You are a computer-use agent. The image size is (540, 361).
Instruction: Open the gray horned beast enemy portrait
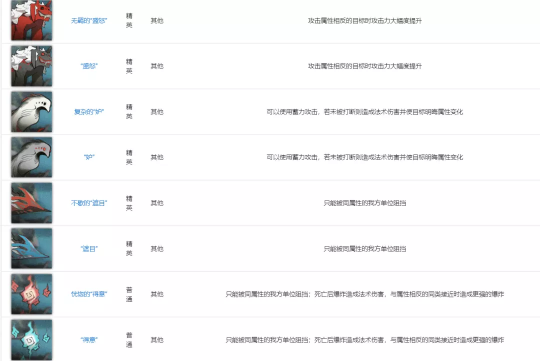click(x=31, y=66)
